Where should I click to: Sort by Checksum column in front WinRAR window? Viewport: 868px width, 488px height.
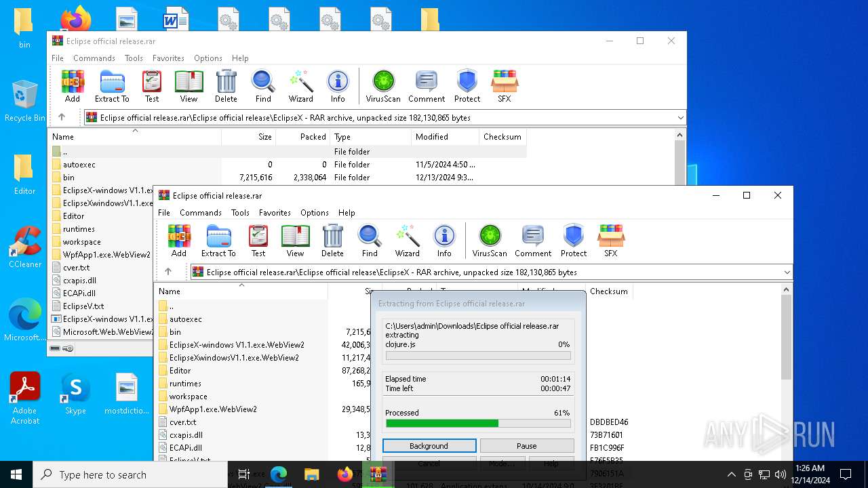(608, 291)
